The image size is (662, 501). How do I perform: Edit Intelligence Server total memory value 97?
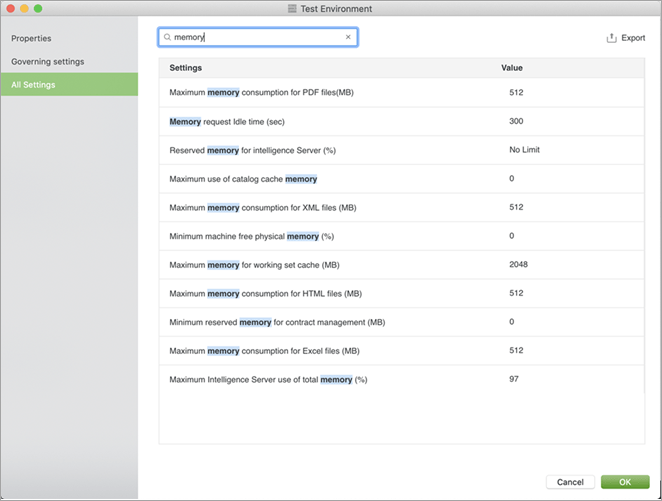click(x=514, y=380)
